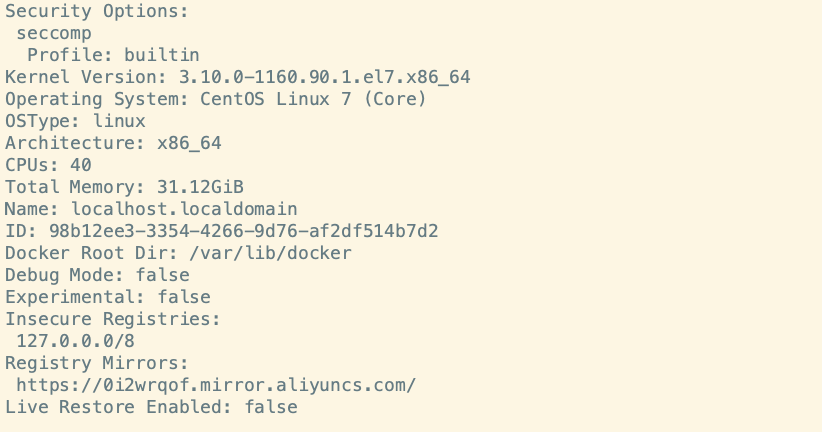Select the Kernel Version text line
This screenshot has width=822, height=432.
[237, 77]
